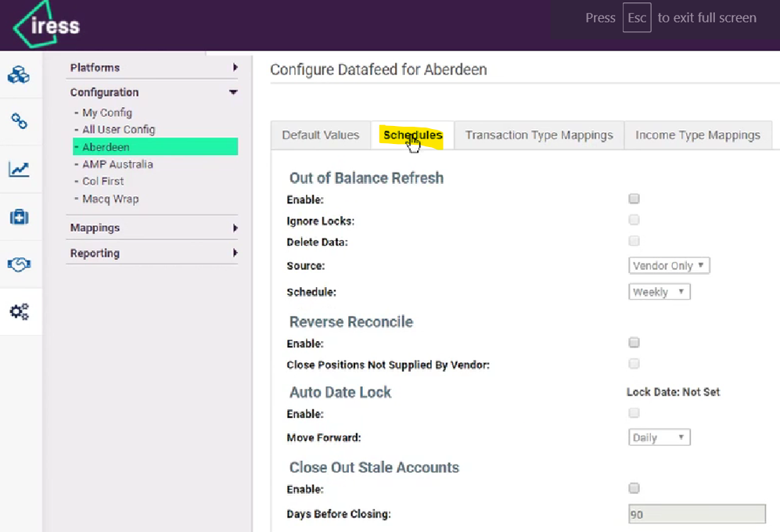780x532 pixels.
Task: Open the cubes icon in sidebar
Action: pos(19,74)
